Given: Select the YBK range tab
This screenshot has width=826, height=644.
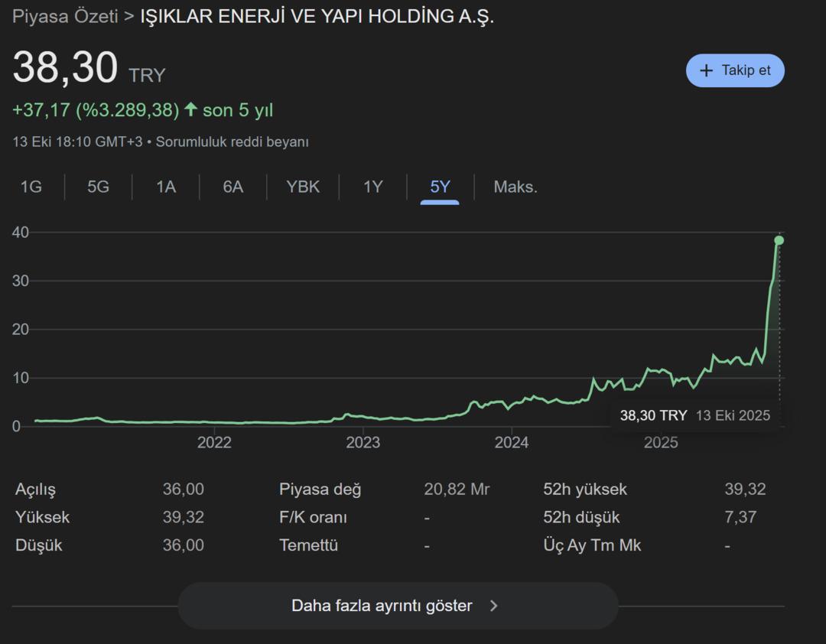Looking at the screenshot, I should pos(303,187).
